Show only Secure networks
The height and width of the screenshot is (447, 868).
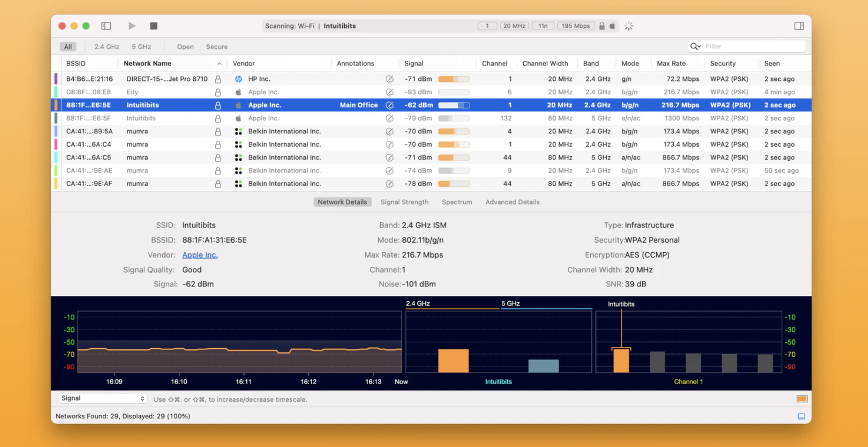pos(217,46)
